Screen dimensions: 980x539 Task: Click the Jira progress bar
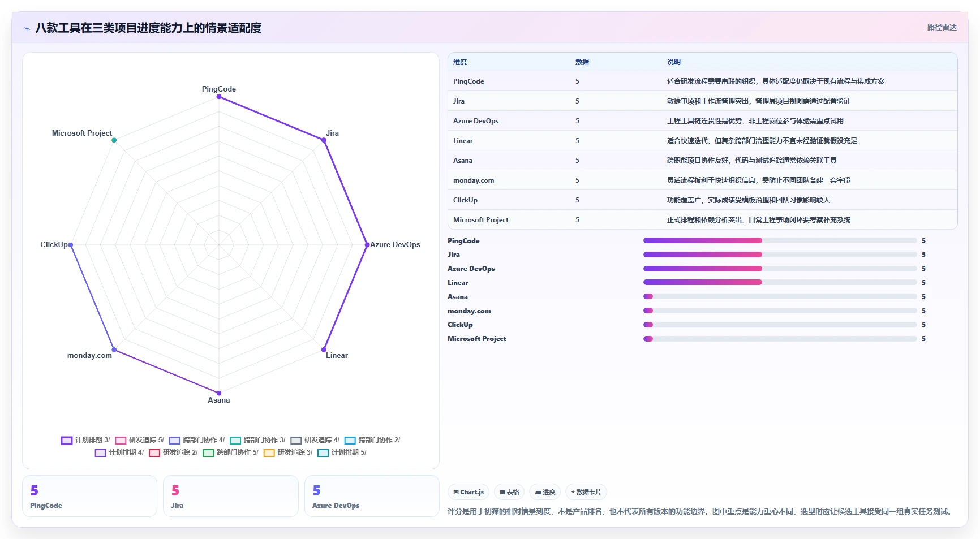[780, 255]
